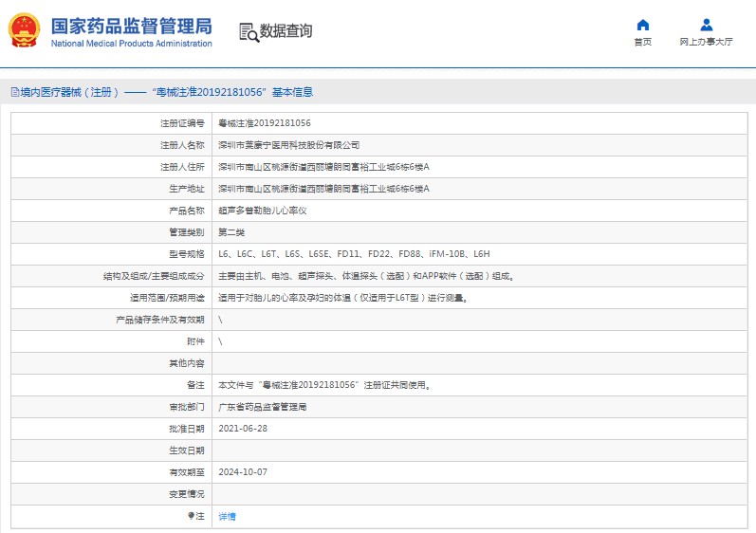Click the national emblem logo
Image resolution: width=756 pixels, height=533 pixels.
[24, 30]
